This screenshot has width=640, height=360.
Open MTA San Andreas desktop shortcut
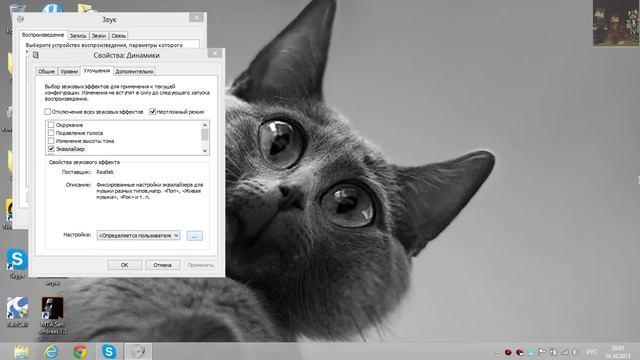pyautogui.click(x=53, y=315)
